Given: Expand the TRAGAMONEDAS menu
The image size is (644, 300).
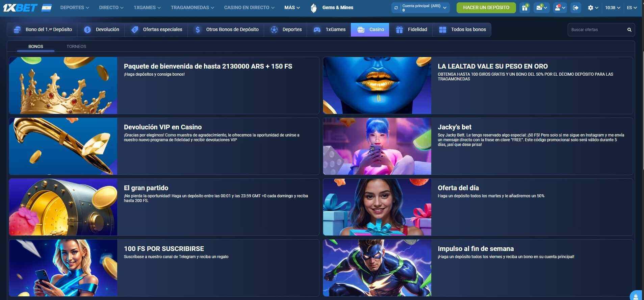Looking at the screenshot, I should pos(192,7).
